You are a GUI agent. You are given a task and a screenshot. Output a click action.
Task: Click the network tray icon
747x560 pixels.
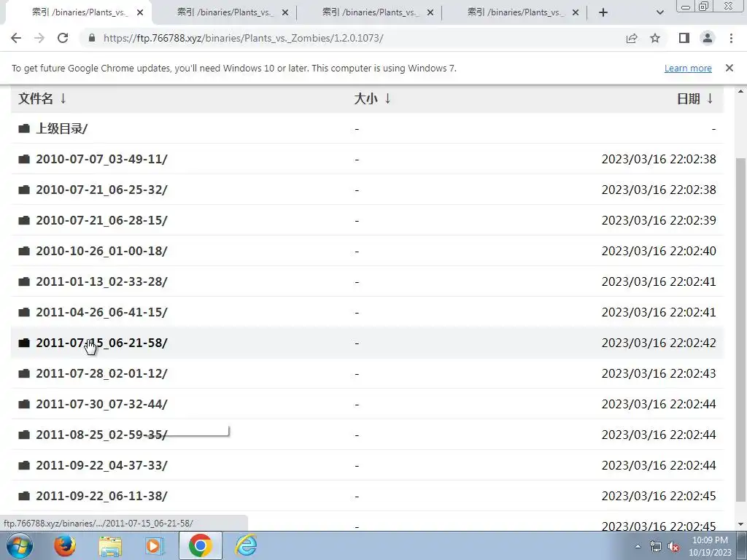[x=656, y=547]
